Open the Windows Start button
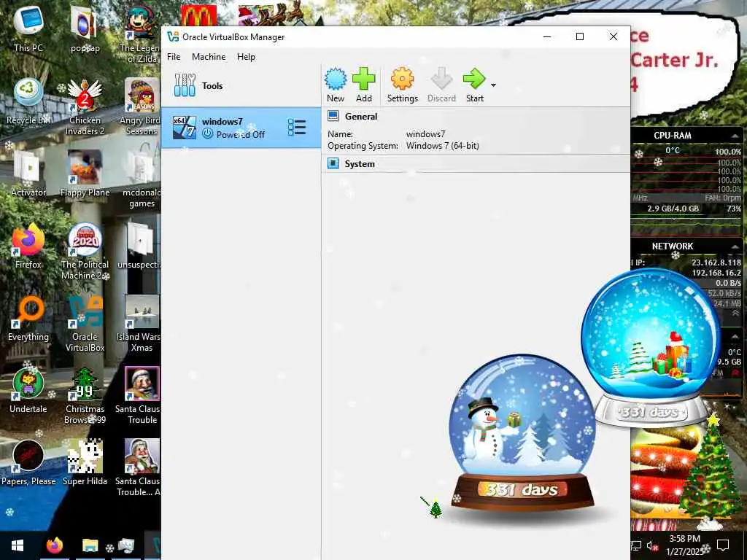The width and height of the screenshot is (747, 560). coord(18,545)
